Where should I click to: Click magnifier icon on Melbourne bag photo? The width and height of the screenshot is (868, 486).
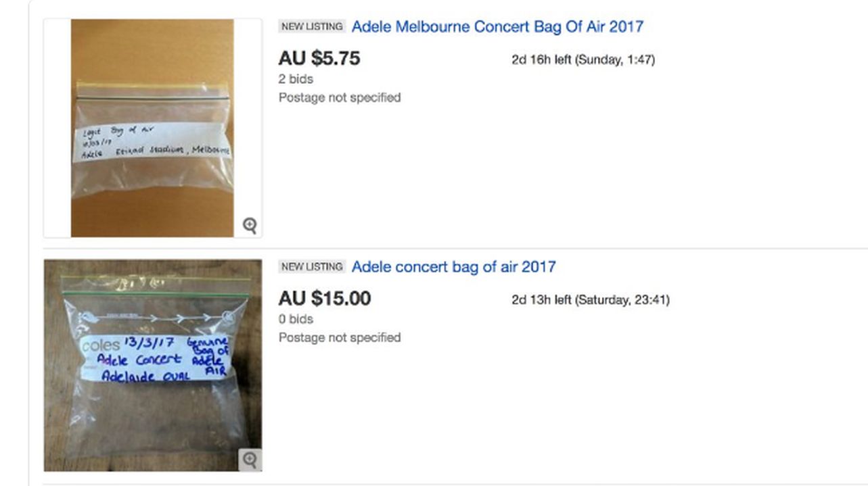click(x=250, y=225)
